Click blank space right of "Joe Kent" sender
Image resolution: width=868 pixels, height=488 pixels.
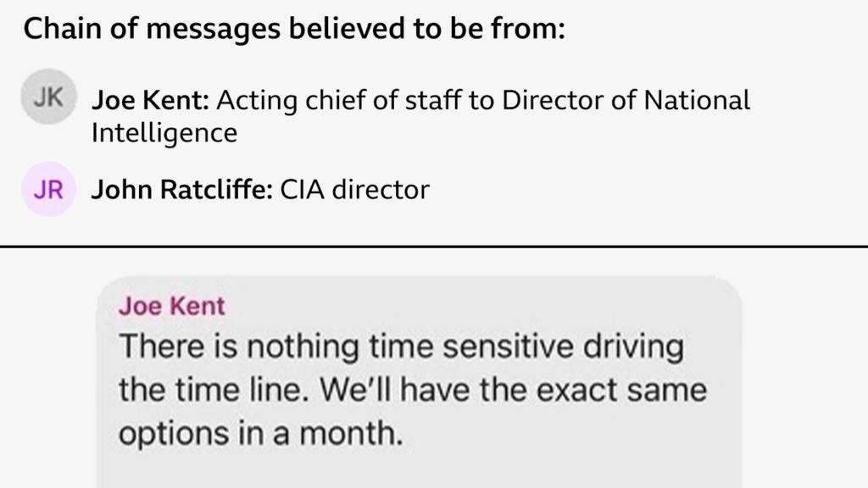tap(475, 306)
